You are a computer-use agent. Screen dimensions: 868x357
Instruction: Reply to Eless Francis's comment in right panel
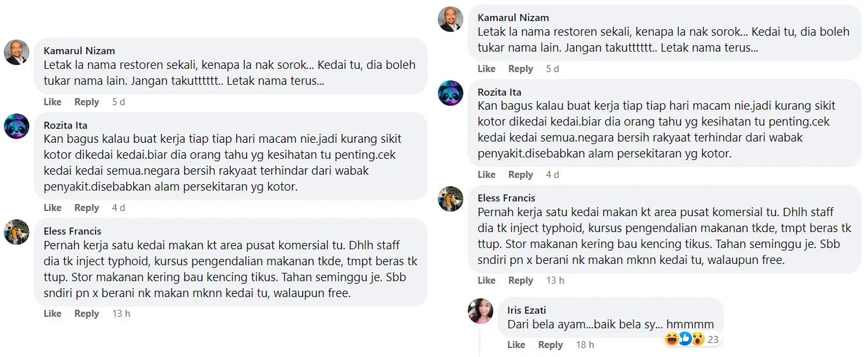click(521, 280)
